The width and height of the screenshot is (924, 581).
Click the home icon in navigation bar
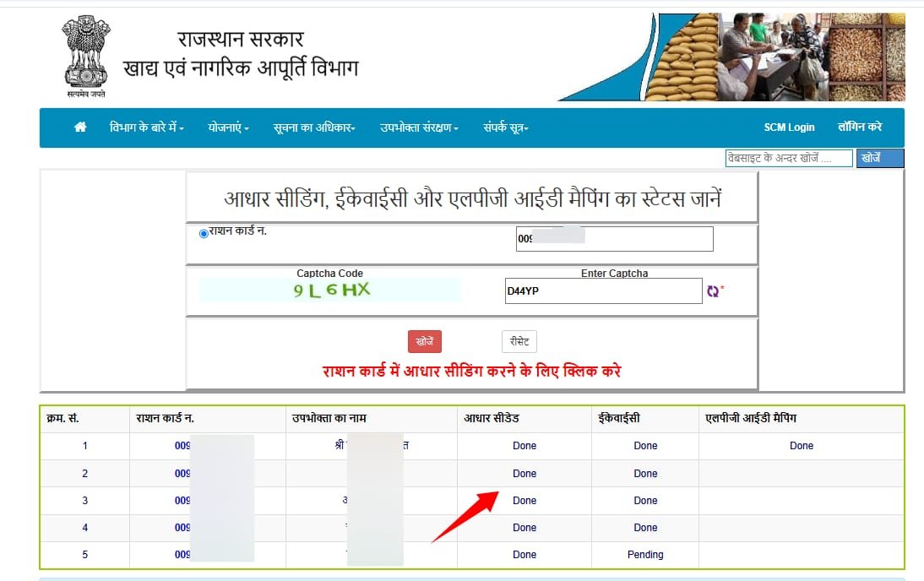(80, 128)
